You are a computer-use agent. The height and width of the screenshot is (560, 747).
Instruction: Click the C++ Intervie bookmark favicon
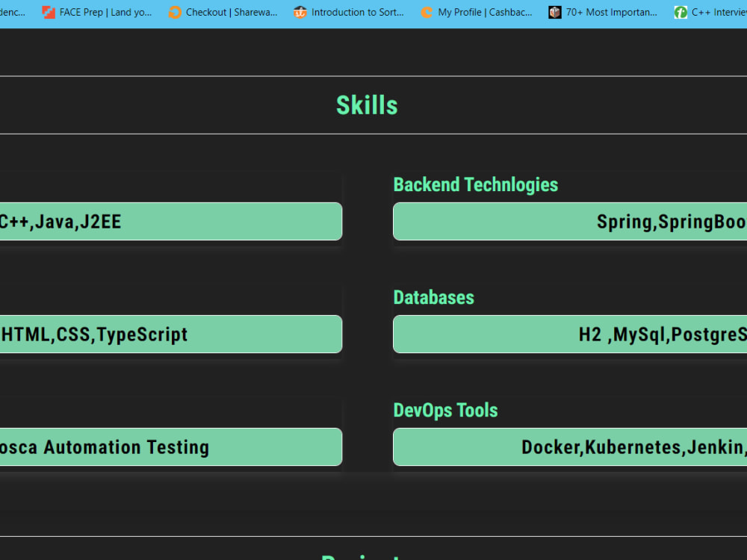pyautogui.click(x=681, y=13)
